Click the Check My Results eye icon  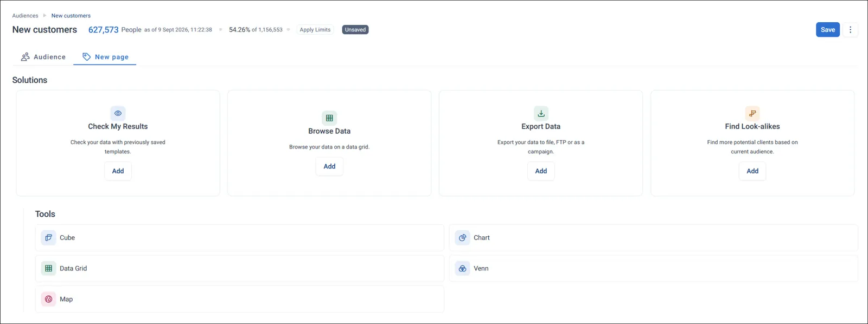[118, 113]
